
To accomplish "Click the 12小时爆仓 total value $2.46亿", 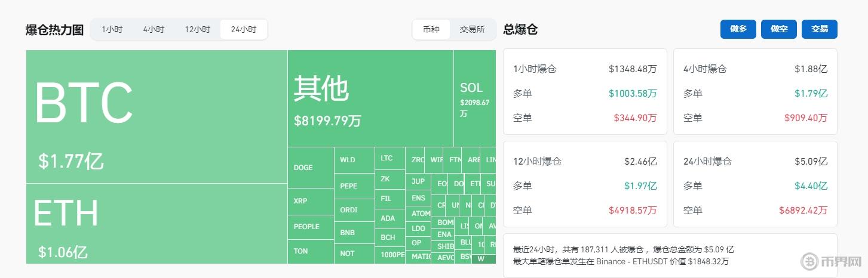I will 641,162.
